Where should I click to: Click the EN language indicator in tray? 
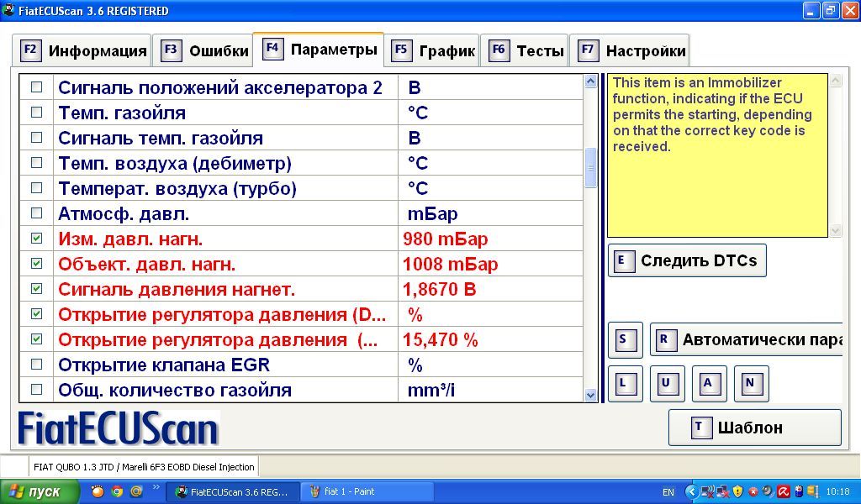[x=668, y=491]
